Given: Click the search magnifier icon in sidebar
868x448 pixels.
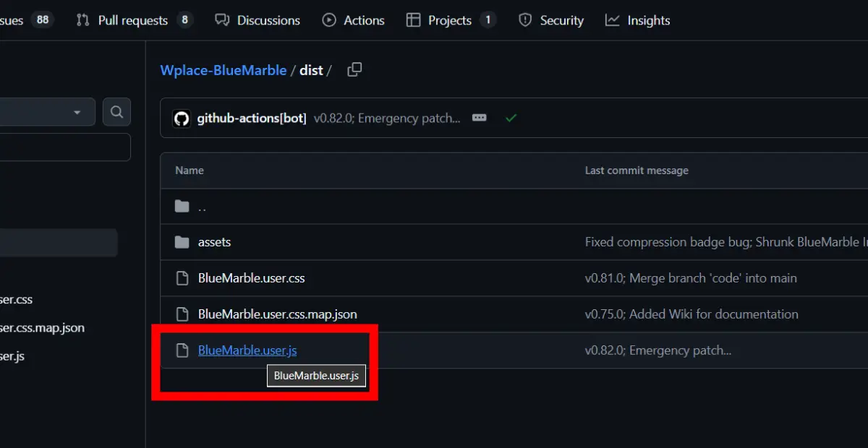Looking at the screenshot, I should pyautogui.click(x=116, y=112).
